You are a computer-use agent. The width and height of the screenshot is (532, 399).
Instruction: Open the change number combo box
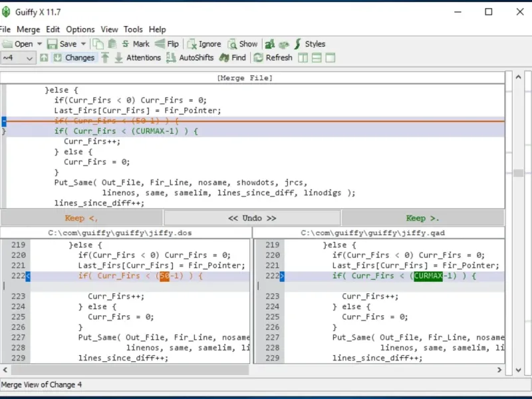coord(18,58)
